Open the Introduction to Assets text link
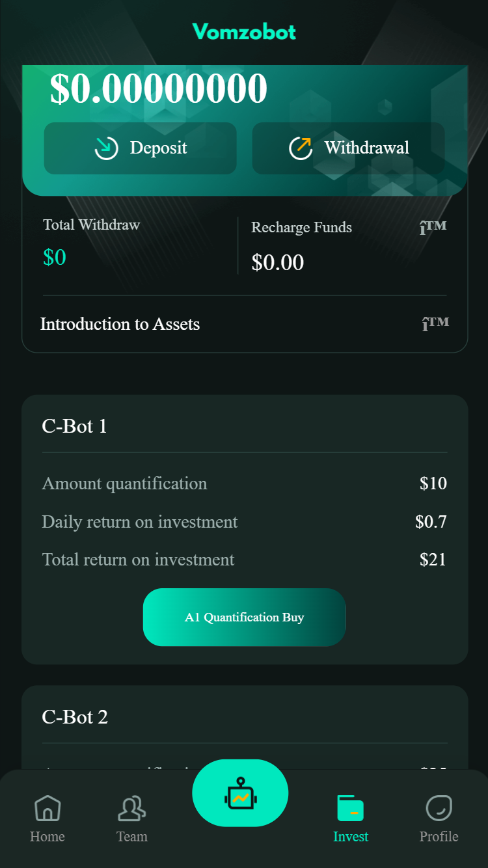Screen dimensions: 488x868 (120, 324)
